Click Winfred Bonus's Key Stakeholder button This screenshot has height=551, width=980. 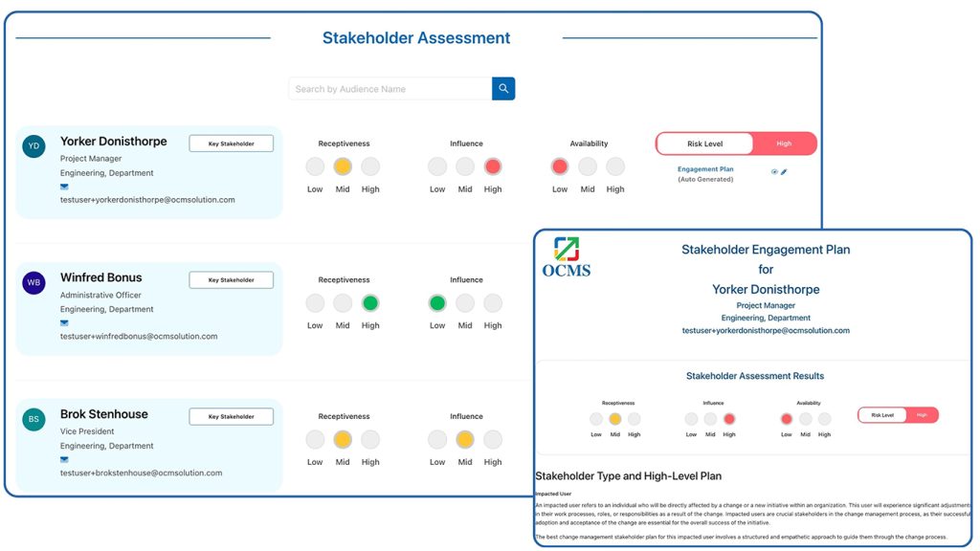(x=230, y=279)
